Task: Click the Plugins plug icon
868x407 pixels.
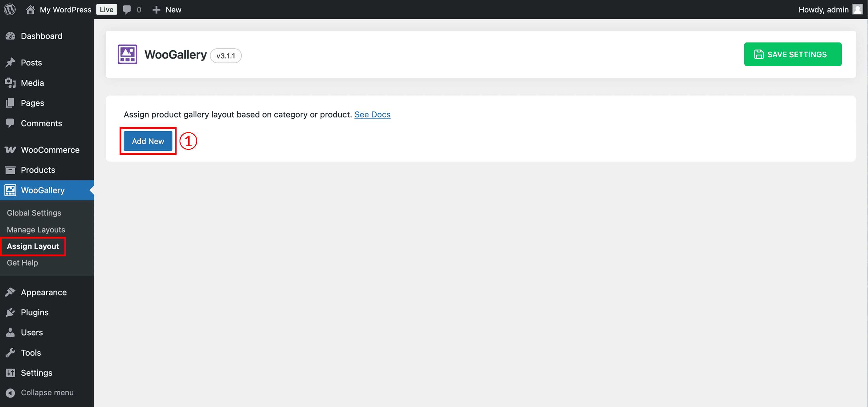Action: tap(10, 312)
